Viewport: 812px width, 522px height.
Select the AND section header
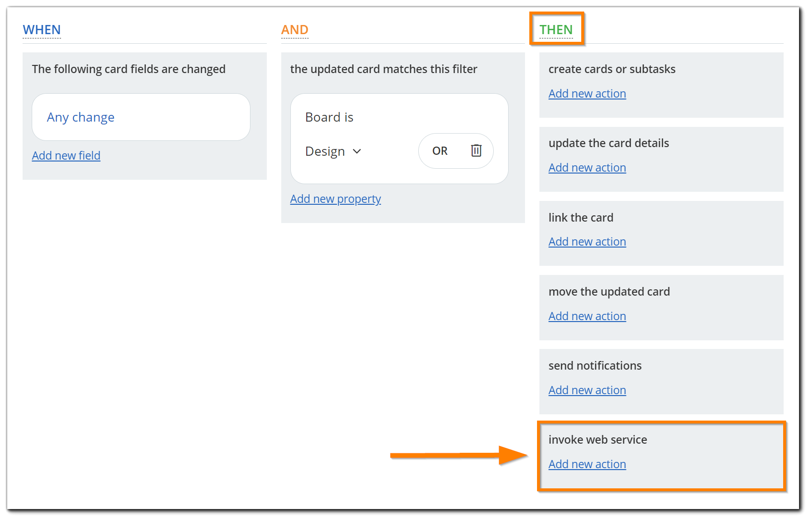pyautogui.click(x=294, y=29)
